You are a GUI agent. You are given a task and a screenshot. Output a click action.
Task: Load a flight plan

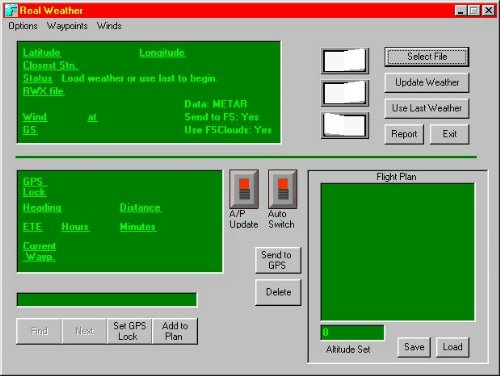(x=452, y=347)
